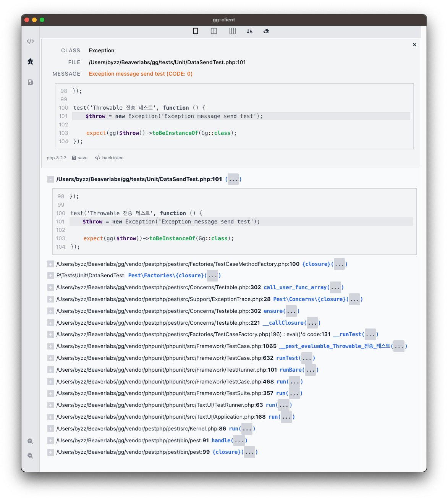Zoom out using the magnifier minus icon

pyautogui.click(x=31, y=456)
